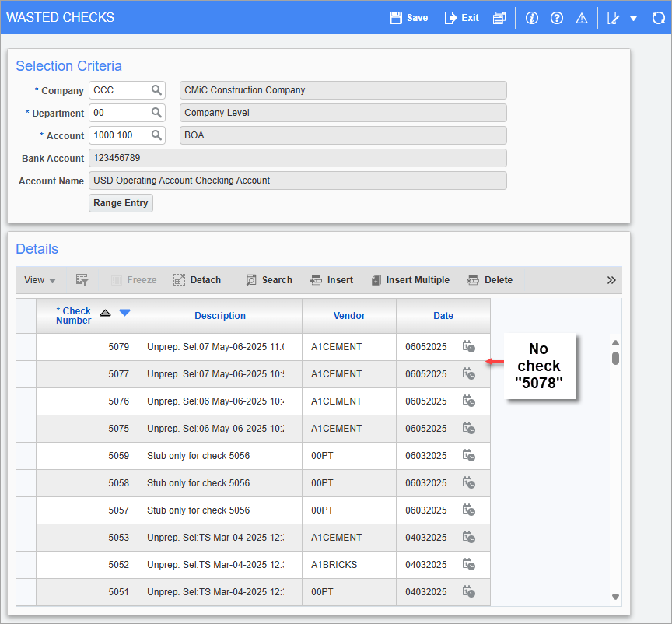Click the Details table scrollbar thumb

(x=615, y=358)
